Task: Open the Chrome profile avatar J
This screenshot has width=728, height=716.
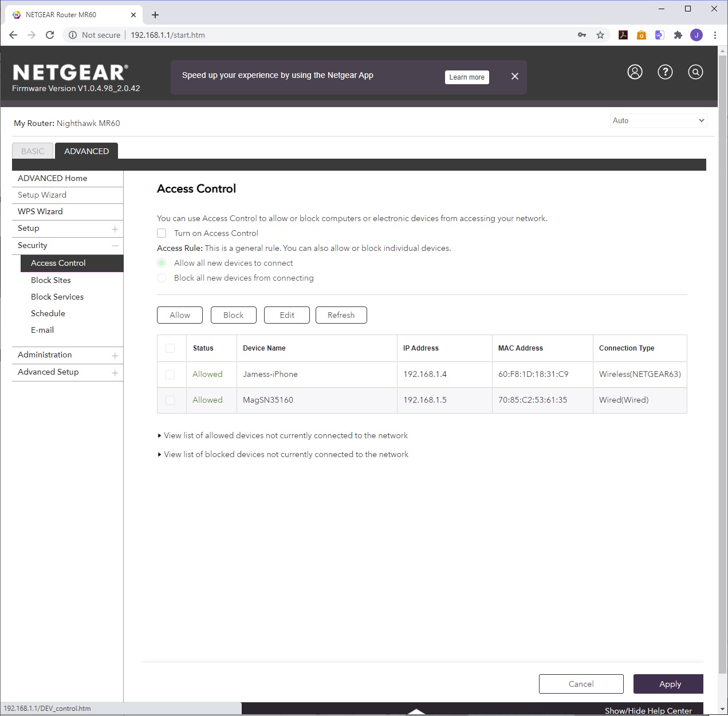Action: pos(696,35)
